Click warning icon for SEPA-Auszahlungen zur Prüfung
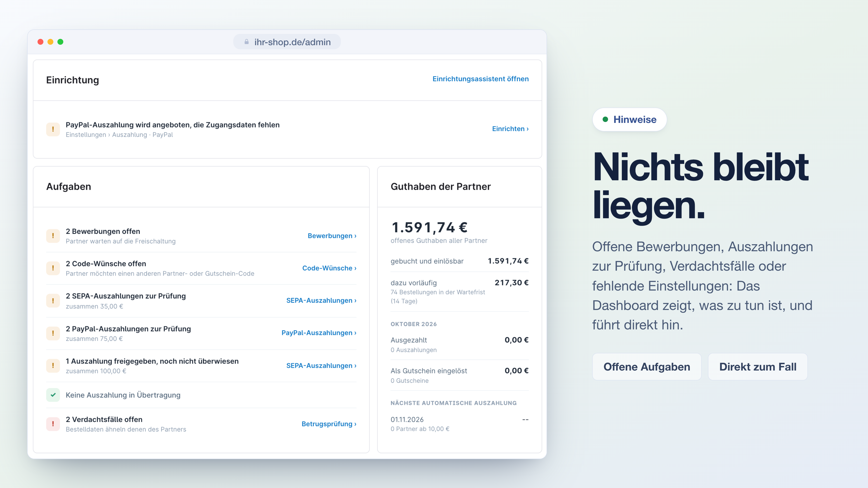The width and height of the screenshot is (868, 488). pos(53,301)
